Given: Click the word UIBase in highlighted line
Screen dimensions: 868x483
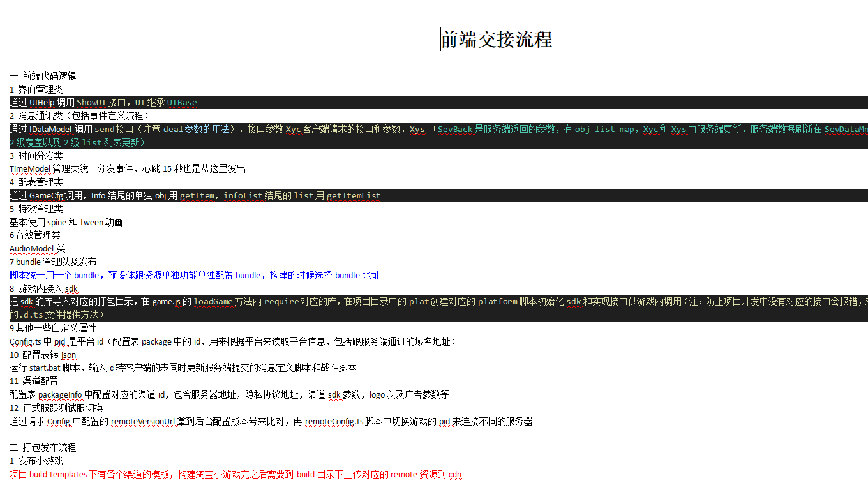Looking at the screenshot, I should click(182, 103).
